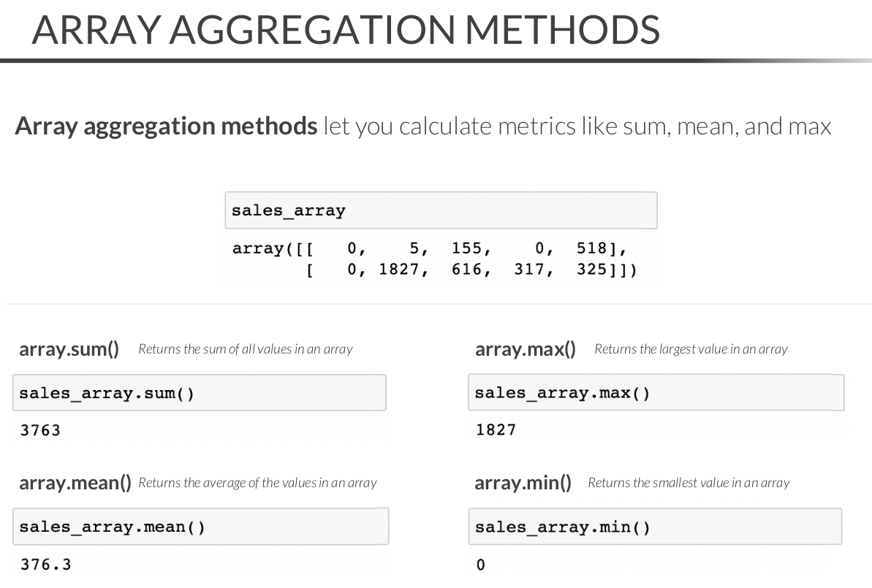
Task: Click the 1827 max output
Action: pyautogui.click(x=496, y=429)
